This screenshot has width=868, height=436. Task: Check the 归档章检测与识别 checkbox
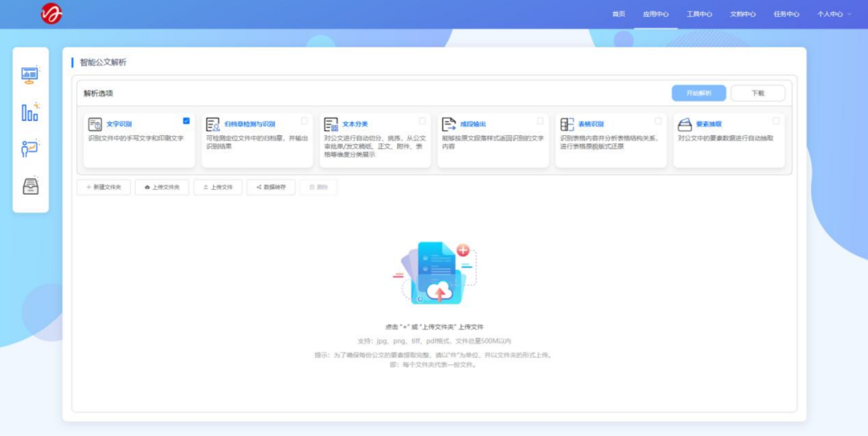[305, 121]
